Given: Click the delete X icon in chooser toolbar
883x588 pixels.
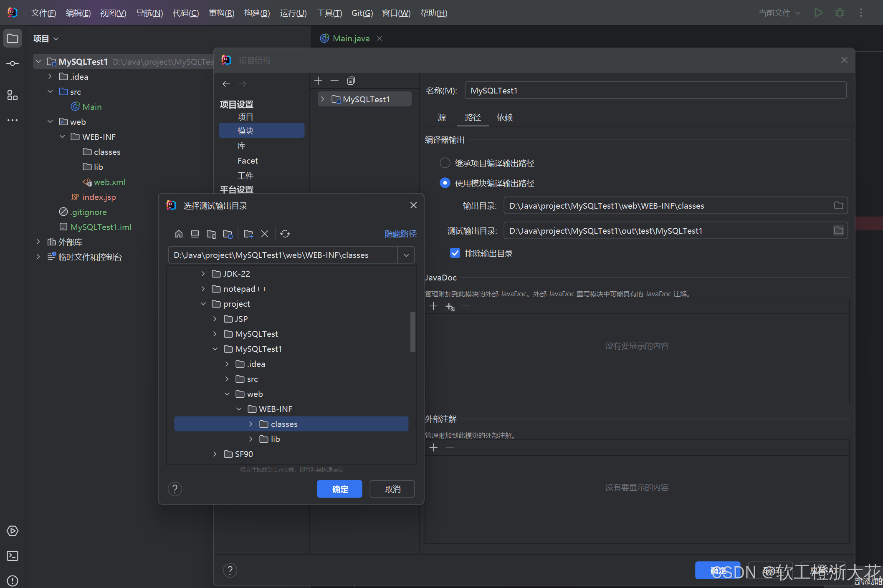Looking at the screenshot, I should 265,234.
